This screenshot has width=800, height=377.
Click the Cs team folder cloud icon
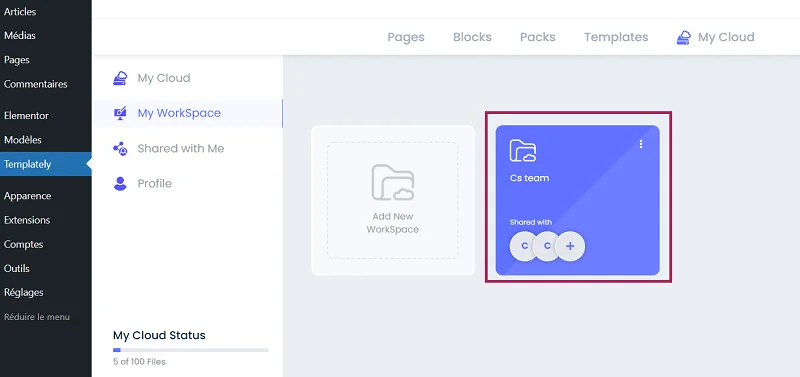click(523, 150)
